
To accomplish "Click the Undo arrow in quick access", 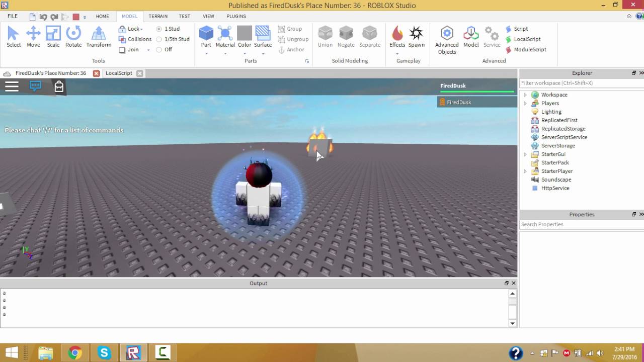I will point(43,17).
